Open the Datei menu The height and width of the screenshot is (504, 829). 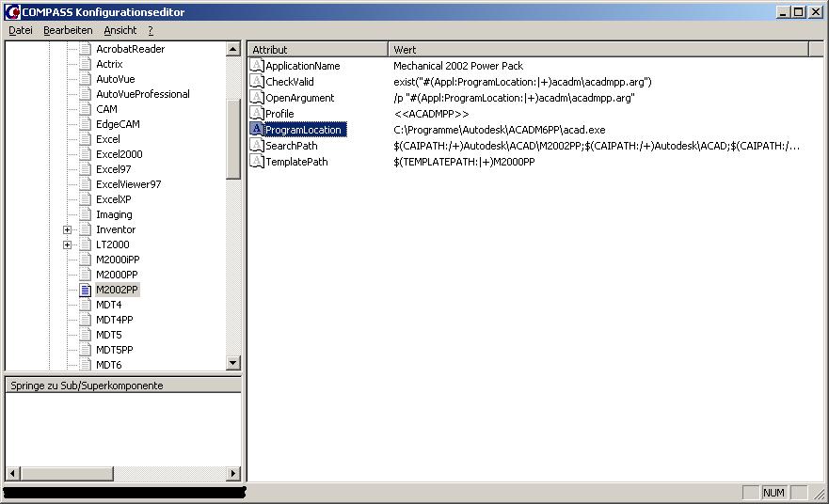[x=21, y=31]
